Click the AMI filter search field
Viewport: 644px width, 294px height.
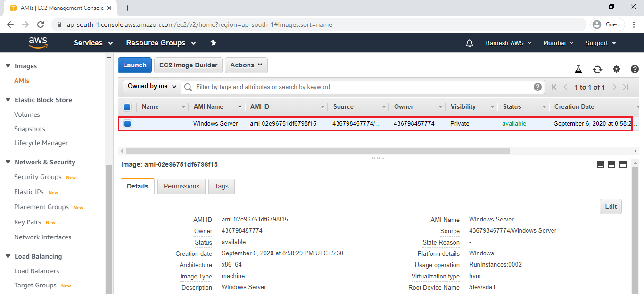[x=363, y=87]
